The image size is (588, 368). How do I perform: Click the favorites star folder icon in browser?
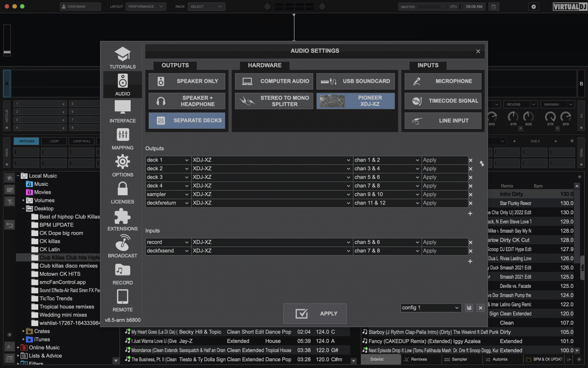click(10, 178)
